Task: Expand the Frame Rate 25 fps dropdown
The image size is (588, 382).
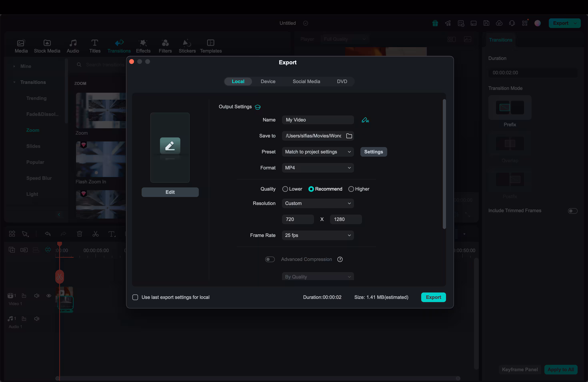Action: [x=317, y=235]
